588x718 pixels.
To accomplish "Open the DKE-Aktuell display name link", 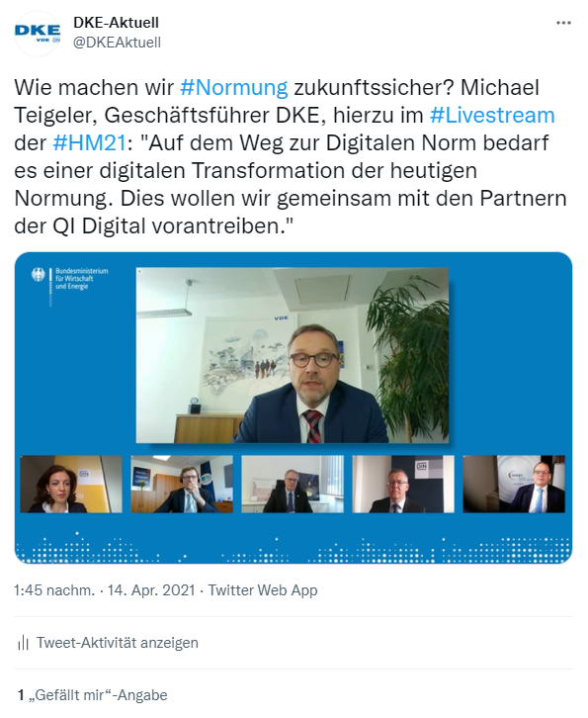I will tap(117, 22).
